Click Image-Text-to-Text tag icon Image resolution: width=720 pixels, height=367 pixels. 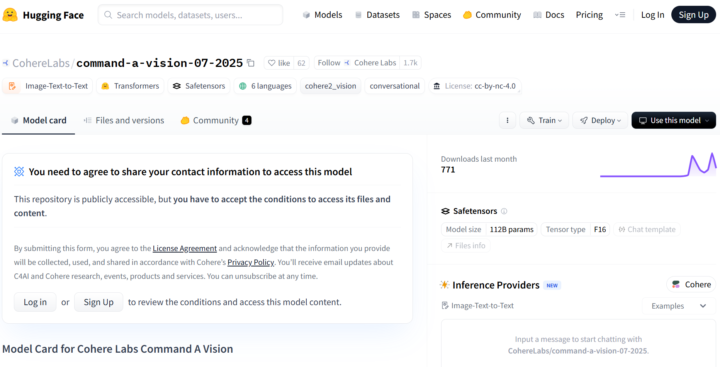12,86
